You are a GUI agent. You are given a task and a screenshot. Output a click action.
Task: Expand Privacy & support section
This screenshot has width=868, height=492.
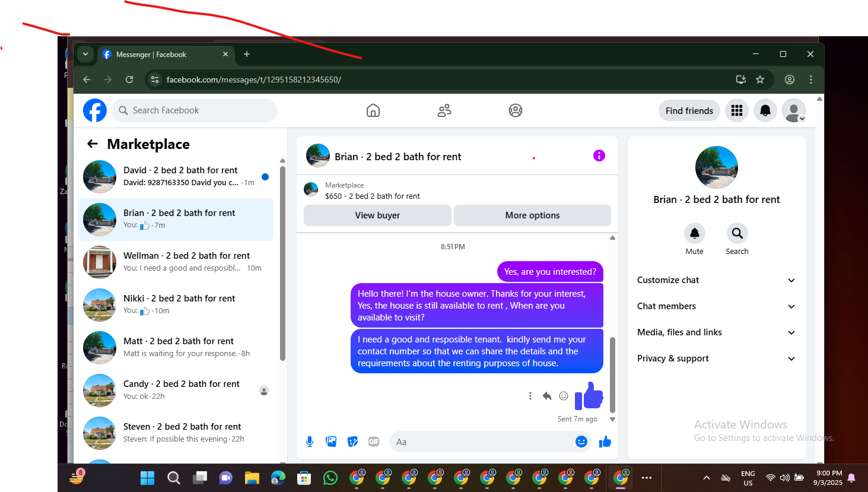pyautogui.click(x=716, y=358)
